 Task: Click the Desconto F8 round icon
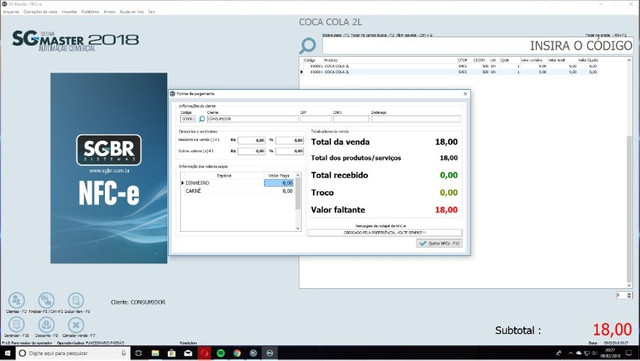pos(46,325)
